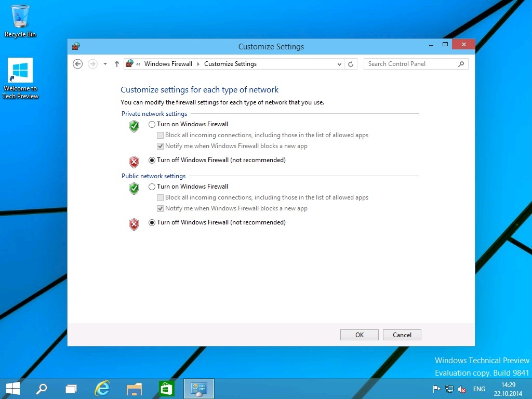
Task: Launch the Store app from taskbar
Action: 166,388
